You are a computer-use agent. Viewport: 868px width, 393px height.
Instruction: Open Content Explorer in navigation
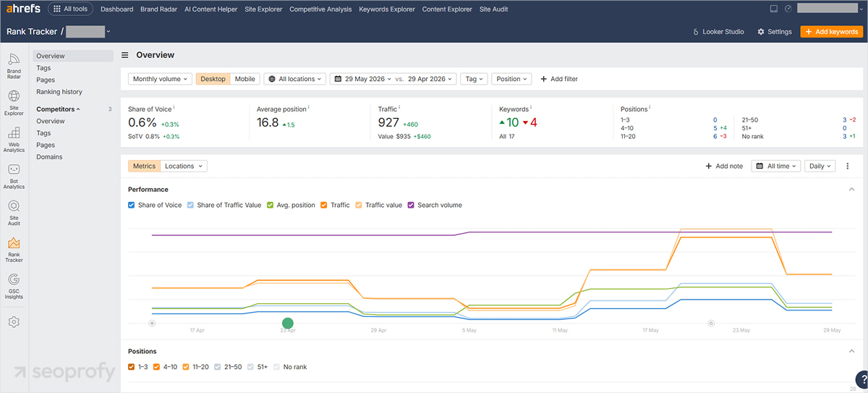447,9
